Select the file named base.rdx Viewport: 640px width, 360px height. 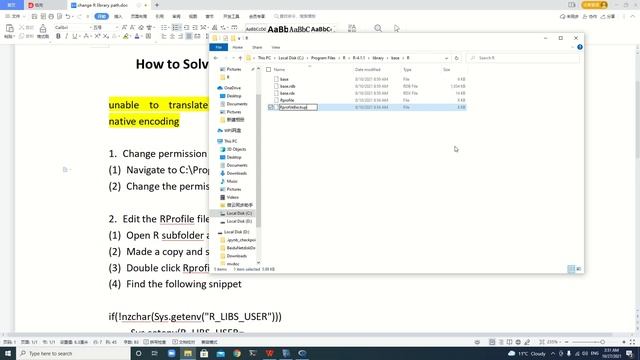[287, 93]
